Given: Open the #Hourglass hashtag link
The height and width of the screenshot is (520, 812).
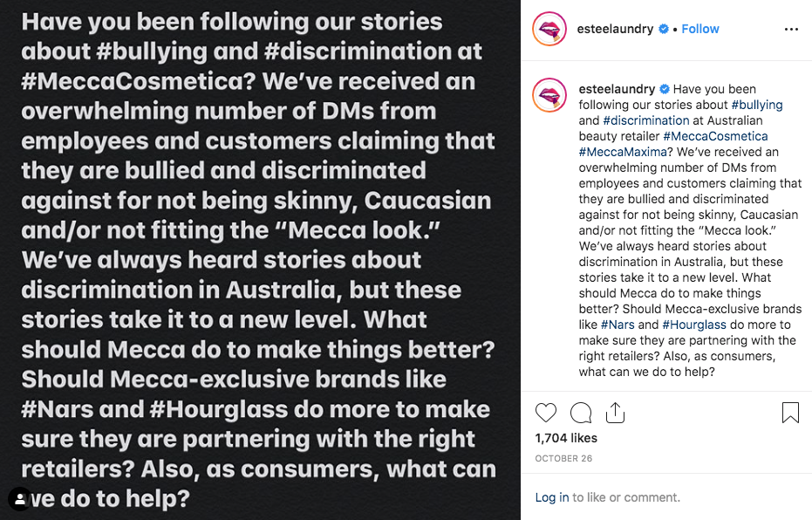Looking at the screenshot, I should pos(694,325).
